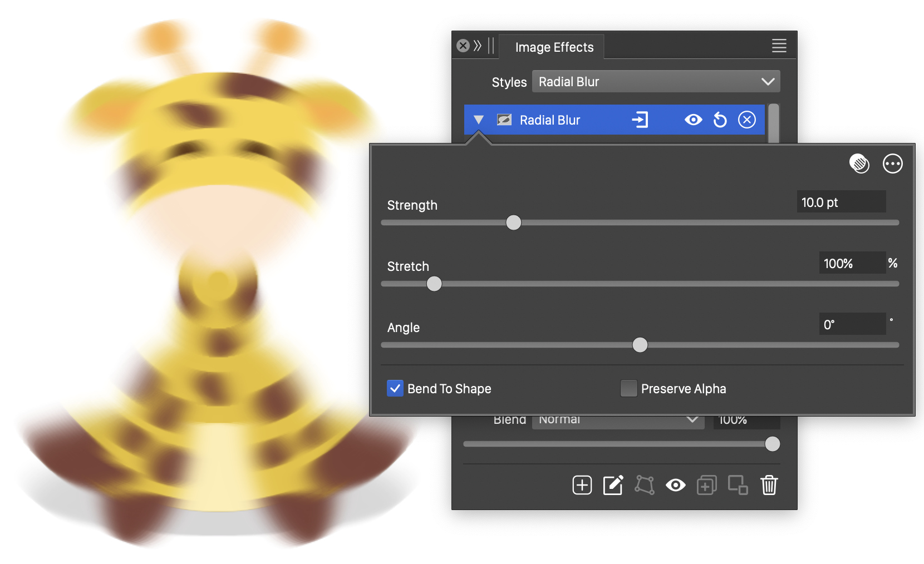
Task: Uncheck the Bend To Shape checkbox
Action: click(x=395, y=388)
